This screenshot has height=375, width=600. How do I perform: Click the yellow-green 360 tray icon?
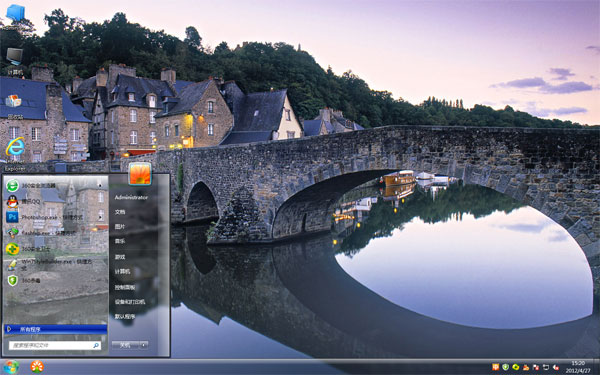(515, 367)
